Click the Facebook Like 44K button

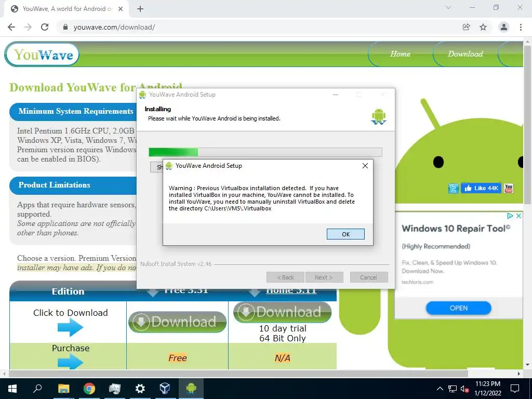[481, 188]
